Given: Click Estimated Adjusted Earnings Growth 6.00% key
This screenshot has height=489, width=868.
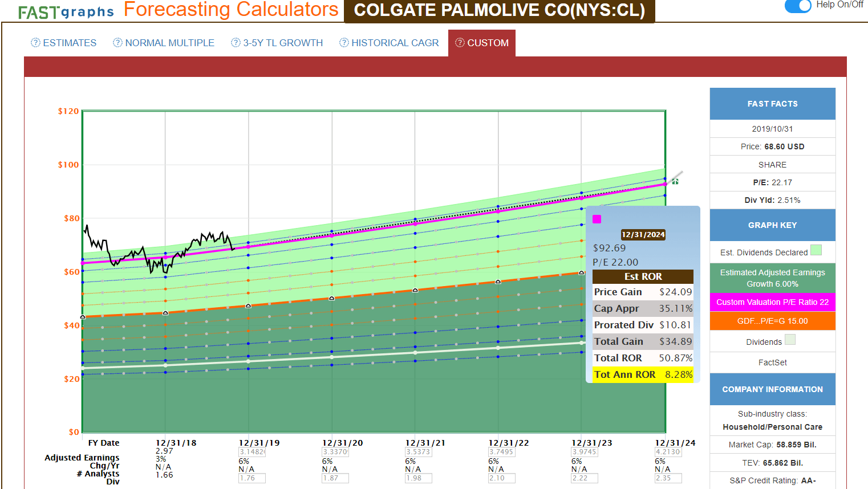Looking at the screenshot, I should coord(773,278).
